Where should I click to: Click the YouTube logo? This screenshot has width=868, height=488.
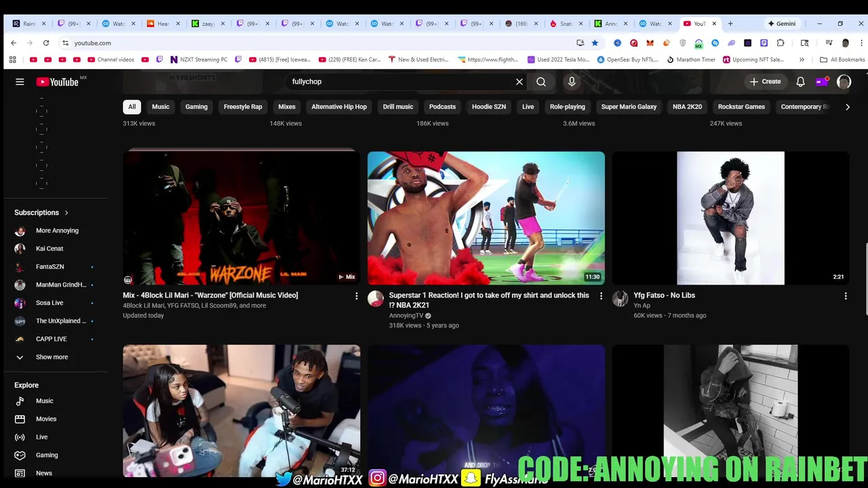coord(58,81)
